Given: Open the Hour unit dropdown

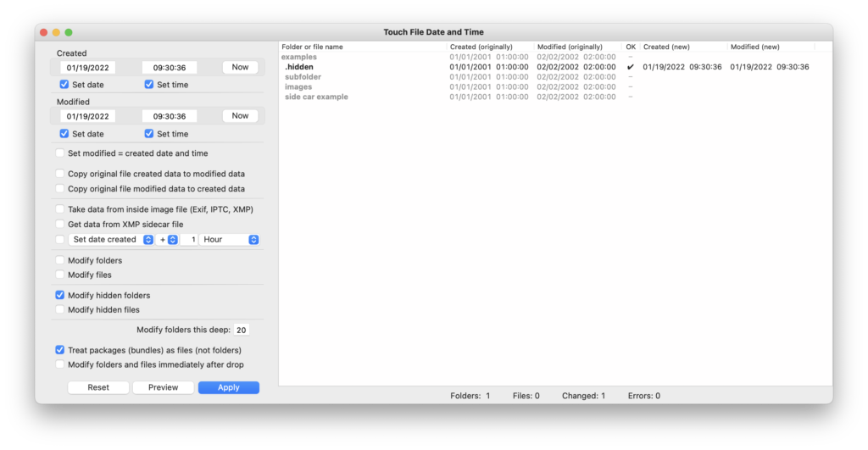Looking at the screenshot, I should tap(229, 240).
